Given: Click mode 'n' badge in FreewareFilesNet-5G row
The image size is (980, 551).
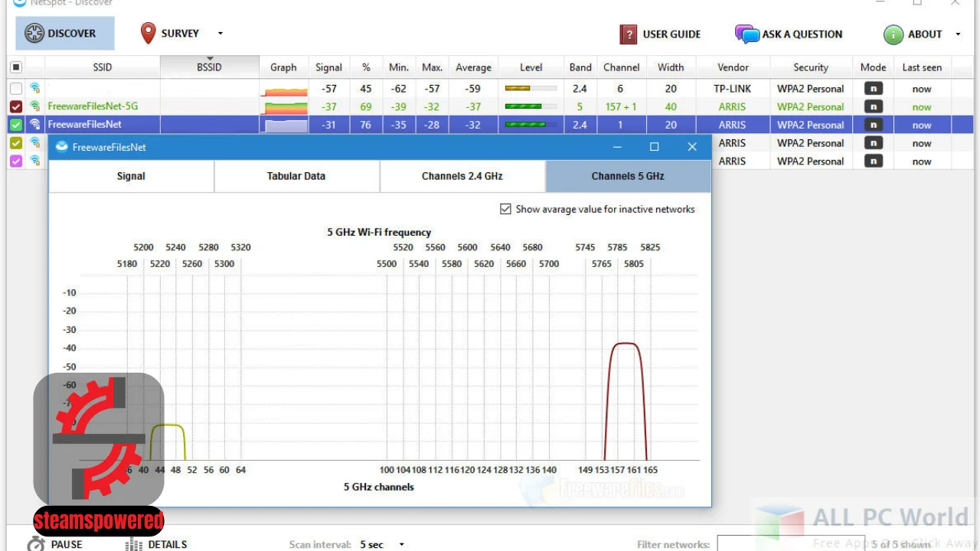Looking at the screenshot, I should (x=873, y=106).
